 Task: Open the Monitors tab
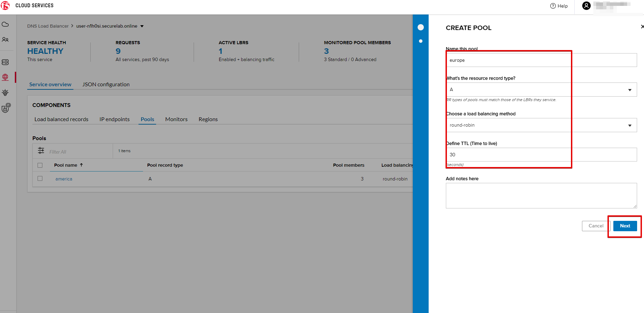176,119
